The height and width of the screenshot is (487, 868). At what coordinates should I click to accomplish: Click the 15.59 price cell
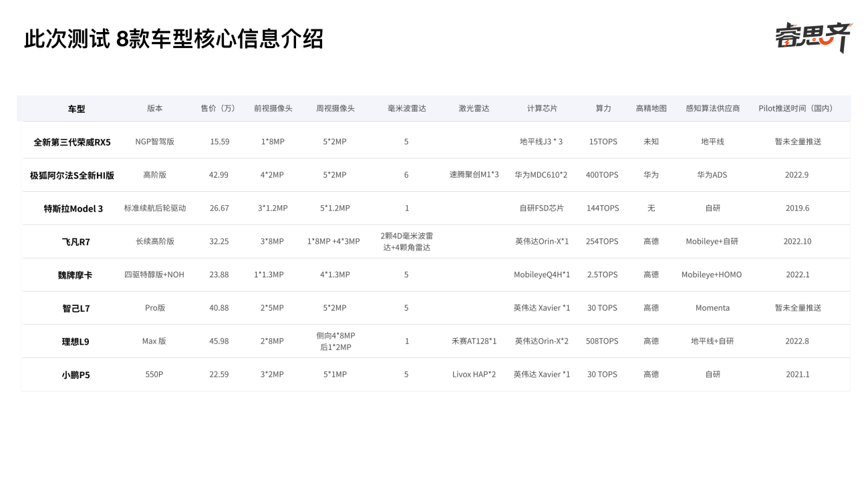click(219, 142)
